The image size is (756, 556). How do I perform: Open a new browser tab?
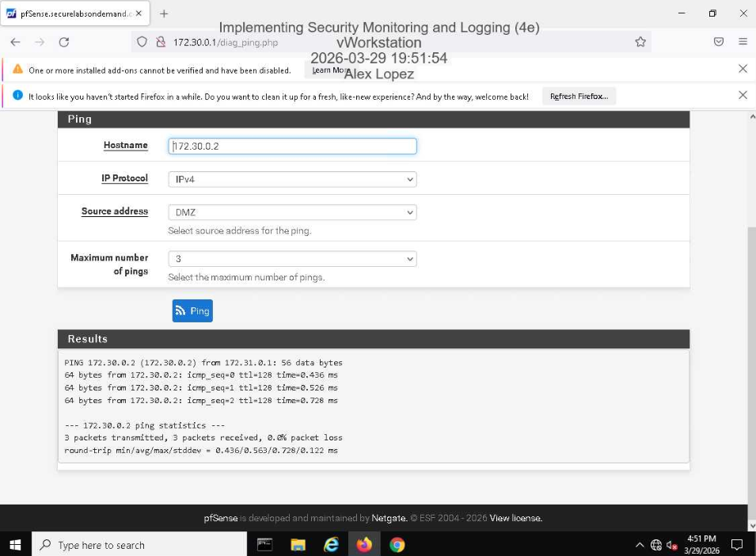(164, 13)
